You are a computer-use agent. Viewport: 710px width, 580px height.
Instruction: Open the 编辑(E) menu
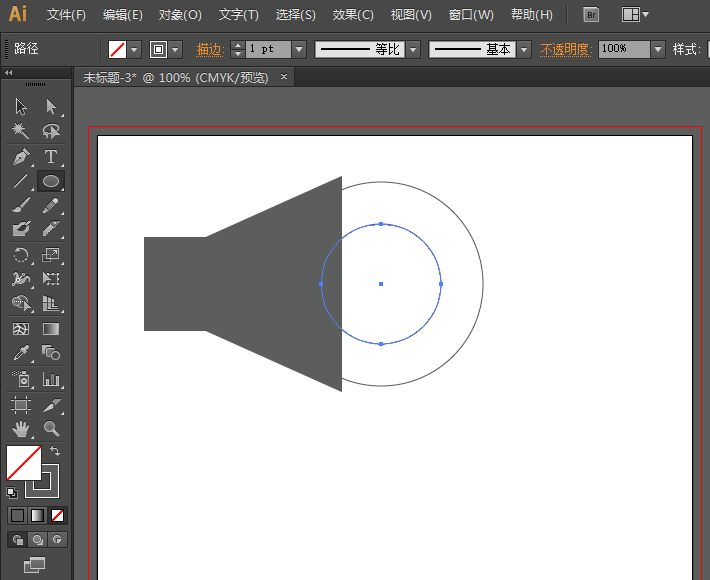[123, 15]
